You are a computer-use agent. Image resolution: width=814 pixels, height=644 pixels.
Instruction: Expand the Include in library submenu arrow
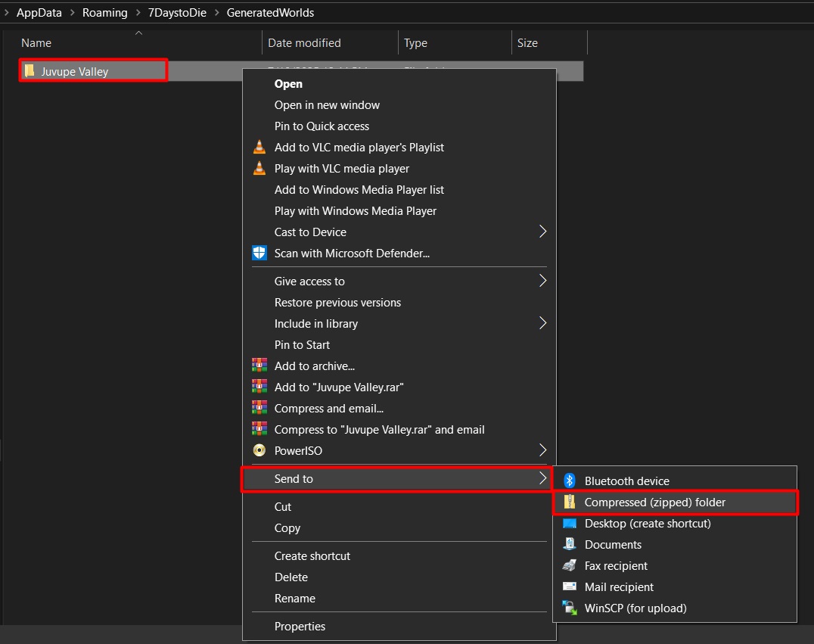pyautogui.click(x=542, y=324)
